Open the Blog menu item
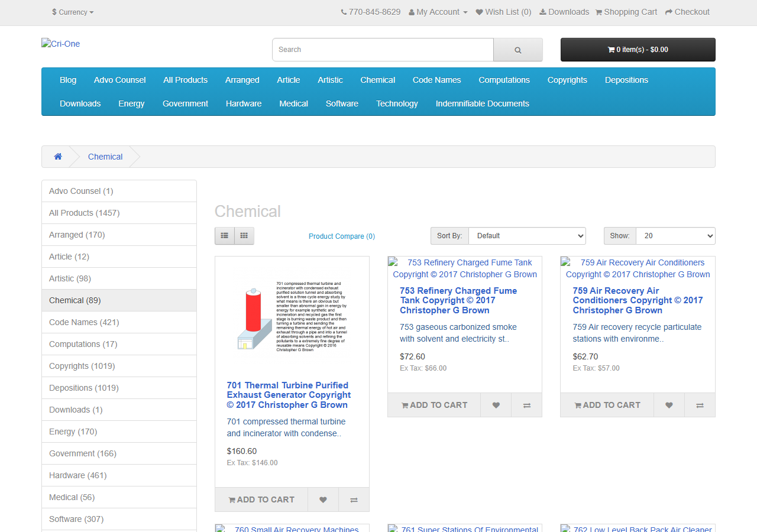This screenshot has width=757, height=532. pos(68,80)
